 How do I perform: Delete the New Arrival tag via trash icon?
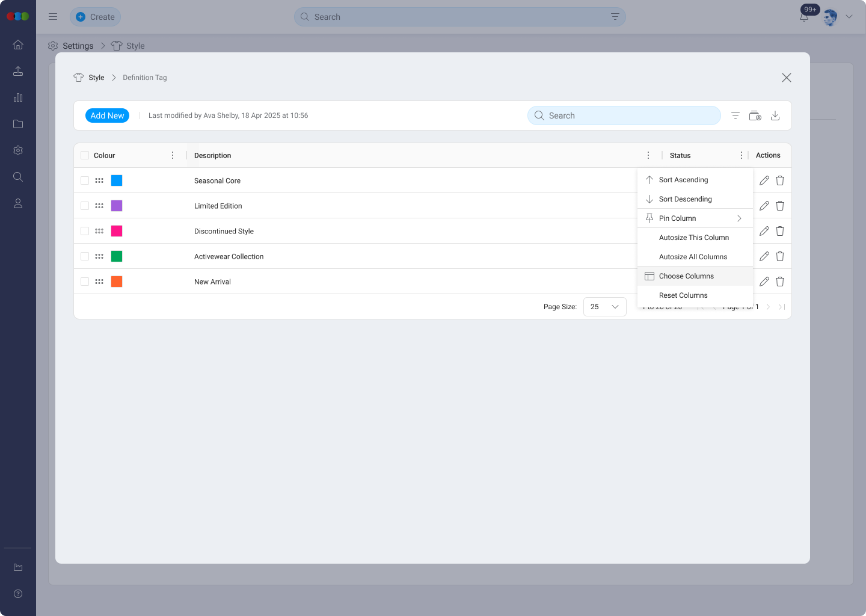[x=779, y=281]
